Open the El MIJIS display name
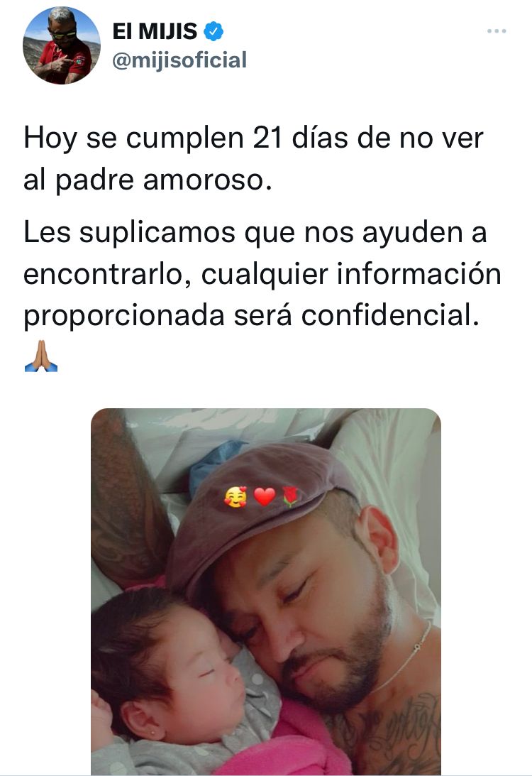Screen dimensions: 532x776 155,32
